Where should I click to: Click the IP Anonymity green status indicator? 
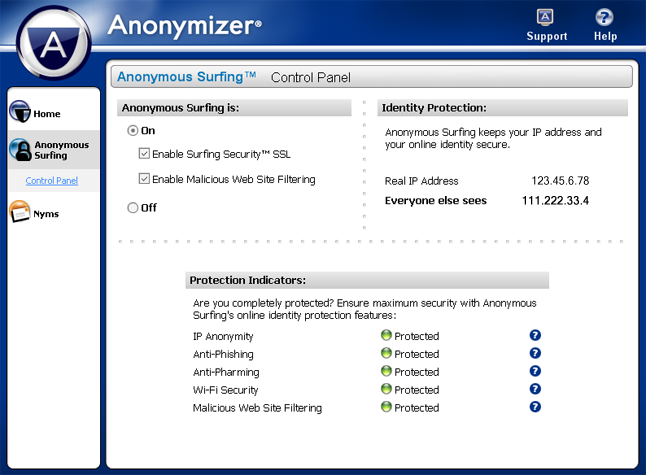pos(386,336)
